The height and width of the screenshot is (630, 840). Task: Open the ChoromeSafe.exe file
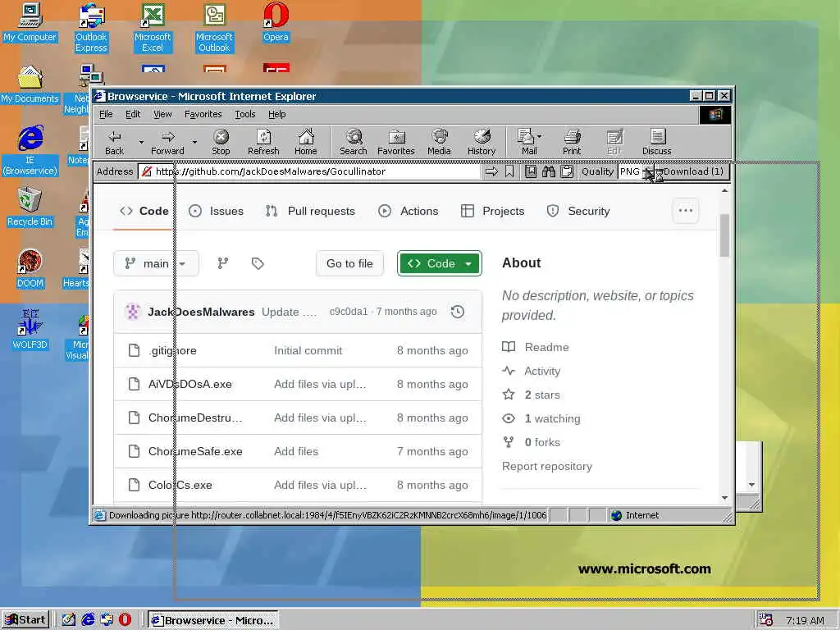point(195,452)
